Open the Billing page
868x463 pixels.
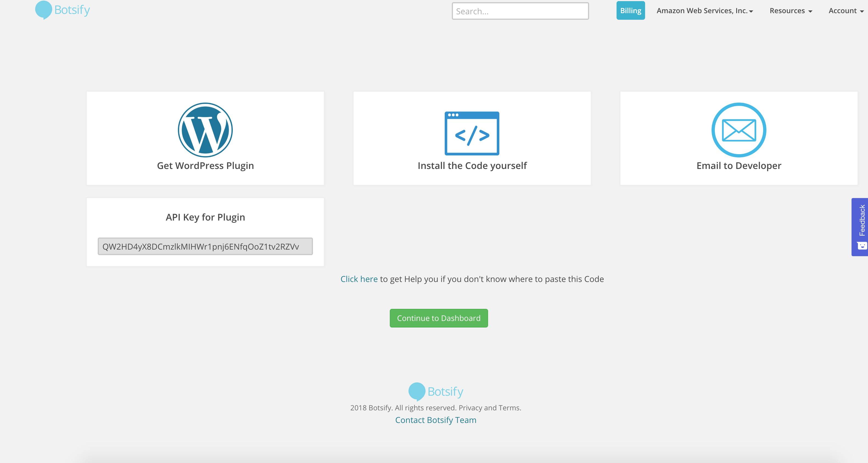(631, 10)
